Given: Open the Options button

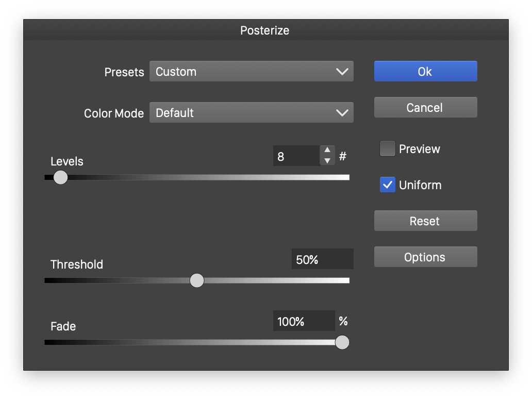Looking at the screenshot, I should coord(425,257).
